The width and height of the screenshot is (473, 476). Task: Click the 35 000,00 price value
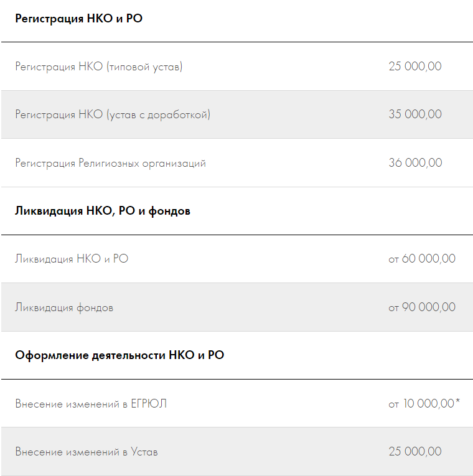(x=414, y=114)
